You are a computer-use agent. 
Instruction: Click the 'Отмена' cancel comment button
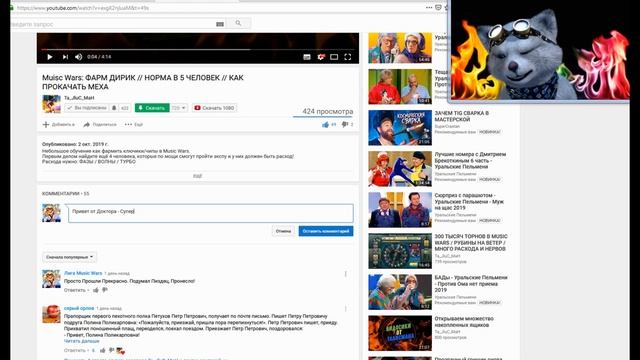click(283, 231)
